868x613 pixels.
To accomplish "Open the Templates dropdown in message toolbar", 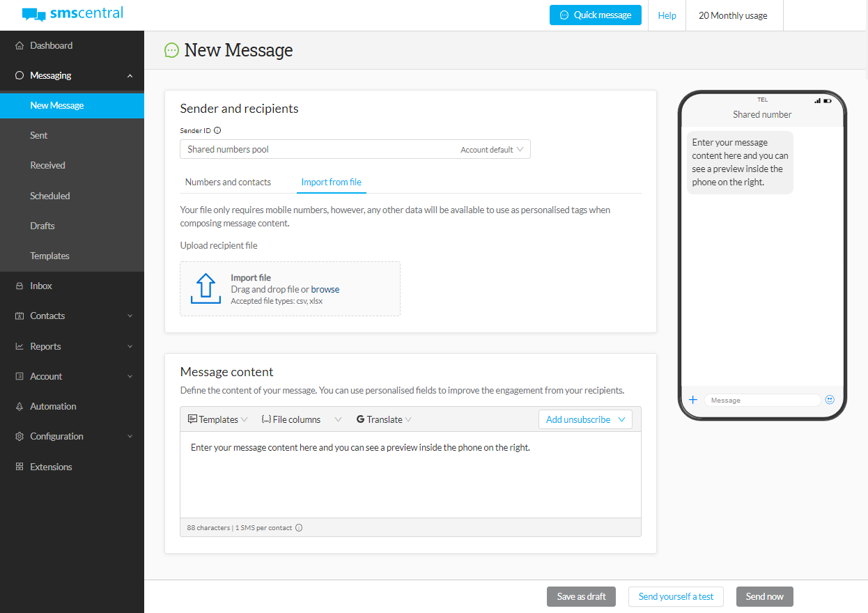I will pyautogui.click(x=217, y=419).
